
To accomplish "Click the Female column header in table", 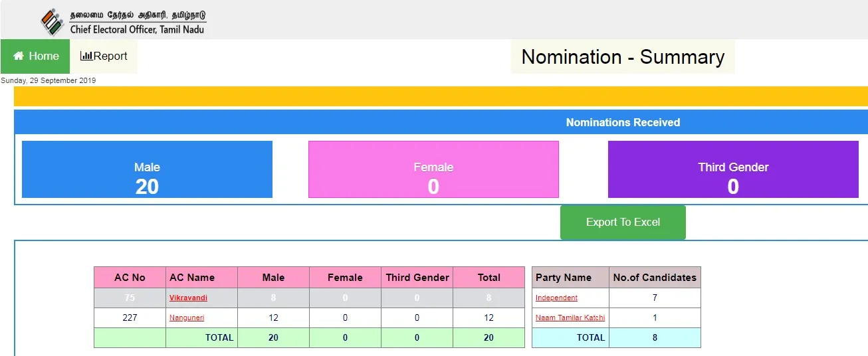I will point(345,278).
